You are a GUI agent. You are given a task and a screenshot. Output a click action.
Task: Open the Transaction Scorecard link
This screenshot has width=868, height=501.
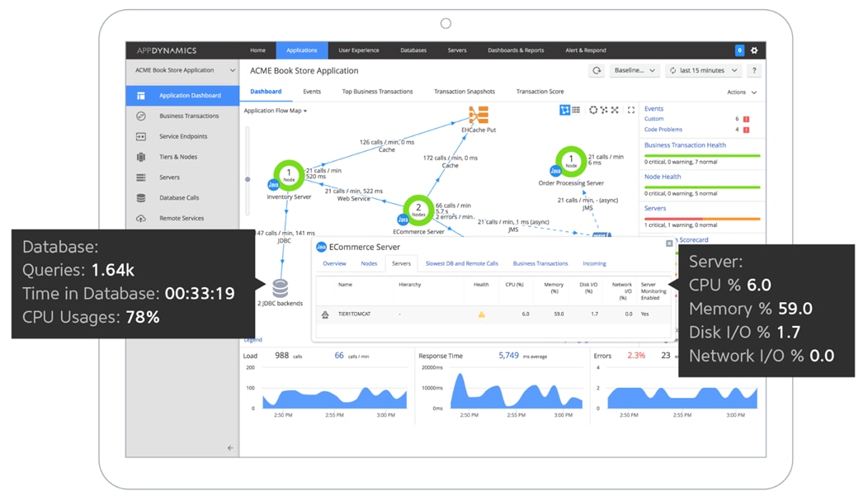(692, 240)
